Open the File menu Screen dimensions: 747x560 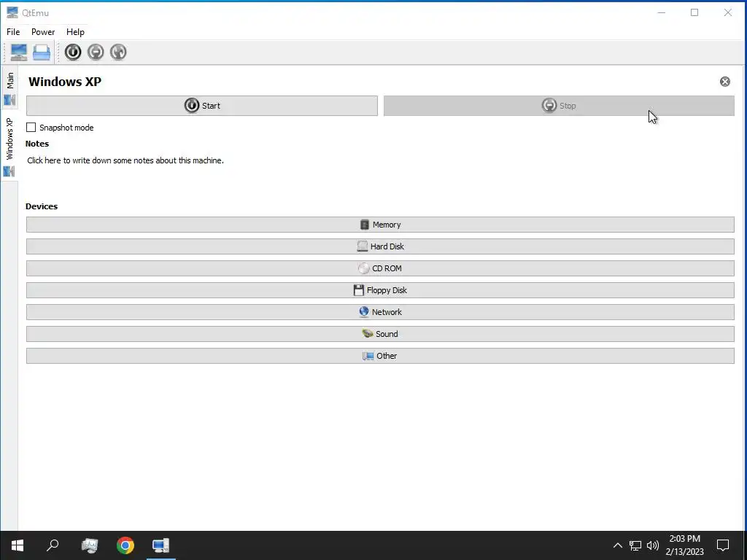13,32
